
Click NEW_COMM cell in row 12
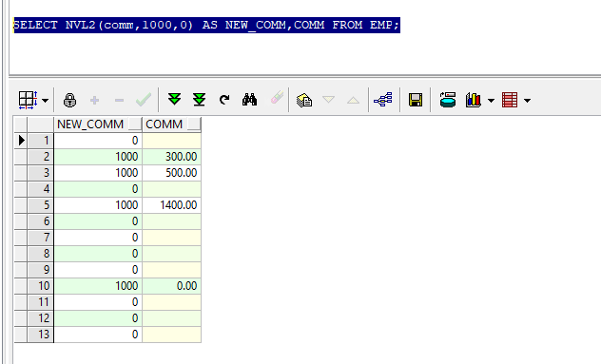point(98,318)
